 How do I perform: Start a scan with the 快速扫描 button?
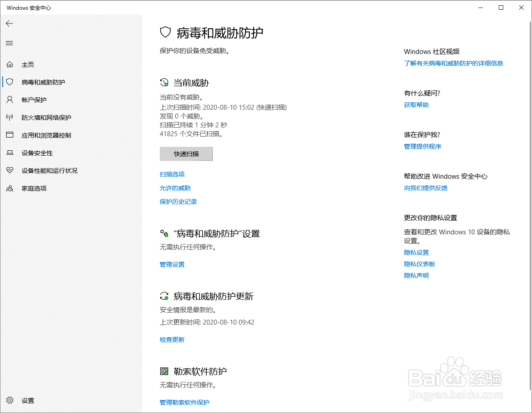tap(186, 154)
